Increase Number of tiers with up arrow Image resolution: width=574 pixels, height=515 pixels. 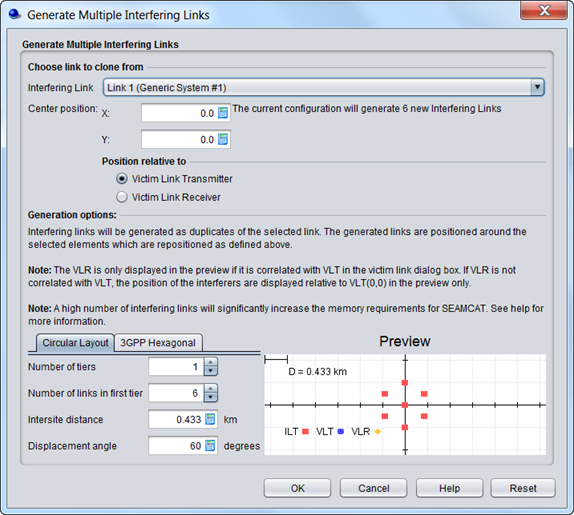pyautogui.click(x=210, y=362)
